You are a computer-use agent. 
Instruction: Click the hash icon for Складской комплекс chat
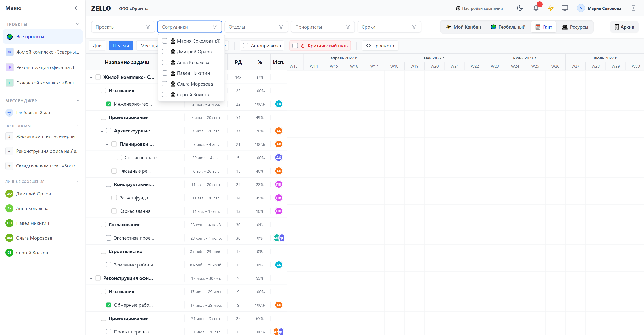click(9, 166)
